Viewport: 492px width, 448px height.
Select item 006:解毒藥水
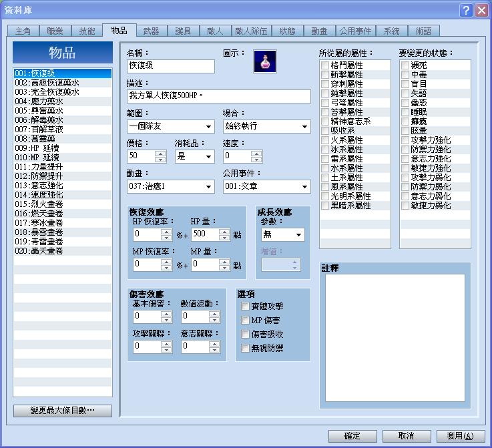click(63, 120)
